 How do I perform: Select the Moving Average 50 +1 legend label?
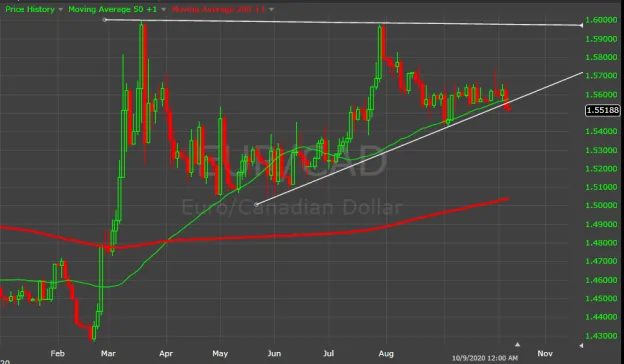[x=113, y=9]
